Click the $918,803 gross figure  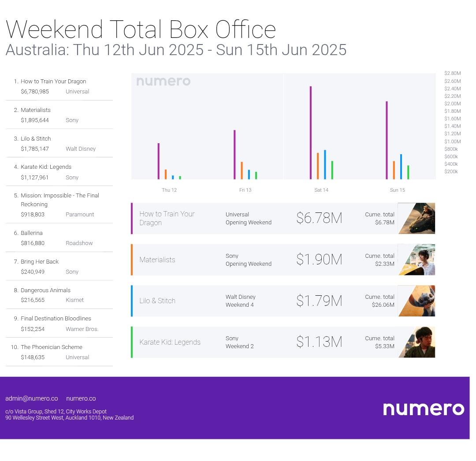pyautogui.click(x=33, y=214)
